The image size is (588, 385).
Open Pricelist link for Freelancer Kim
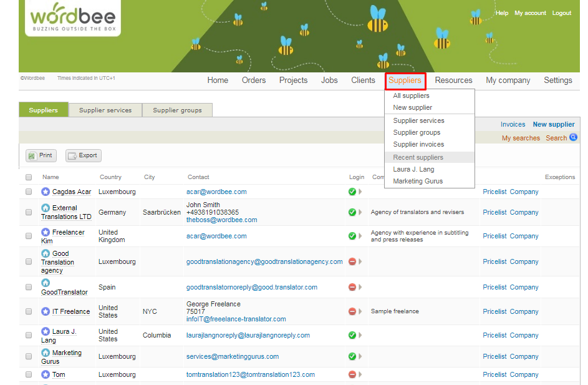[x=494, y=236]
